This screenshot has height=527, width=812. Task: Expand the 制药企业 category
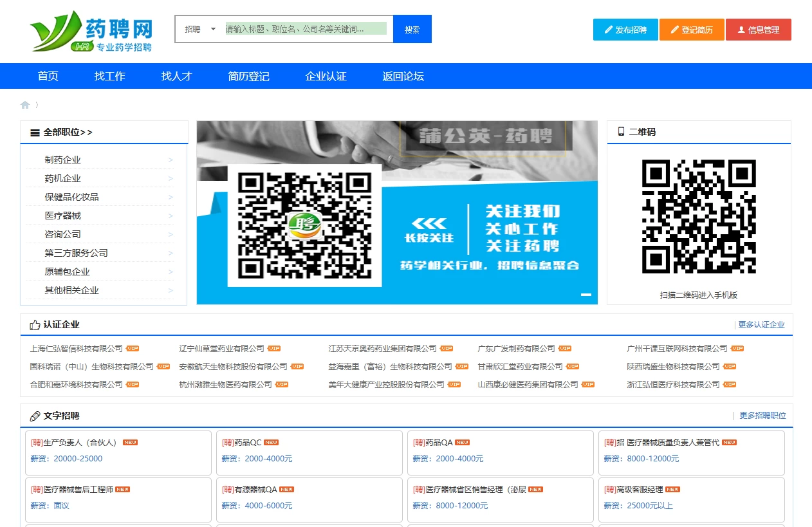tap(171, 160)
